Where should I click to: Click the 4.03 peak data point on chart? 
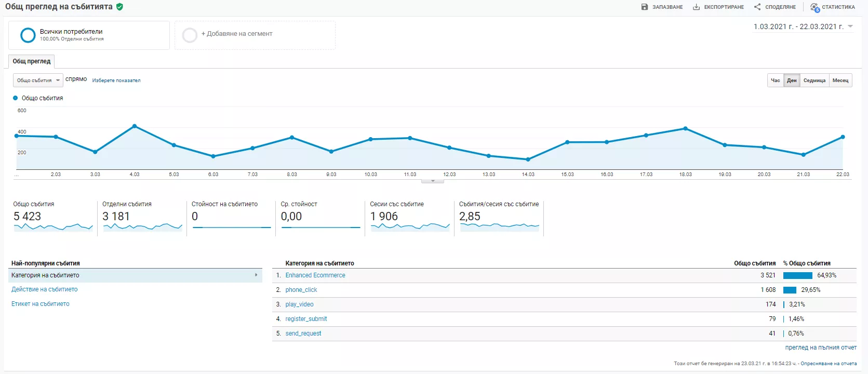[x=135, y=126]
